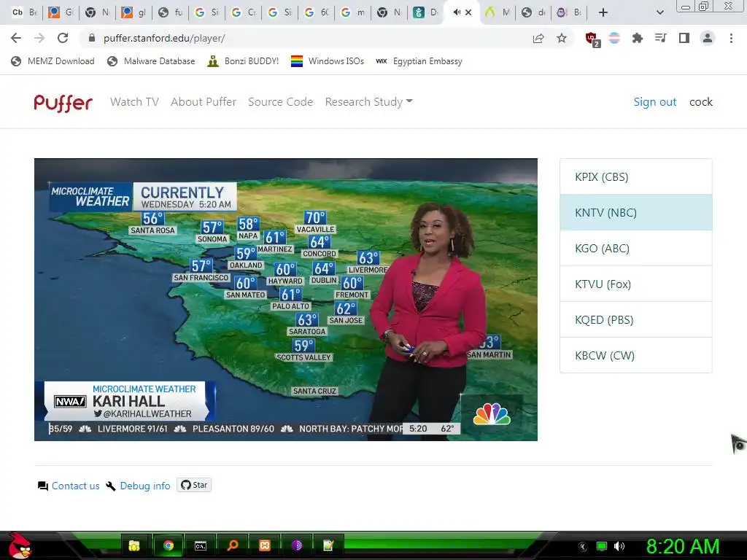Click the Sign out link
Image resolution: width=747 pixels, height=560 pixels.
655,102
